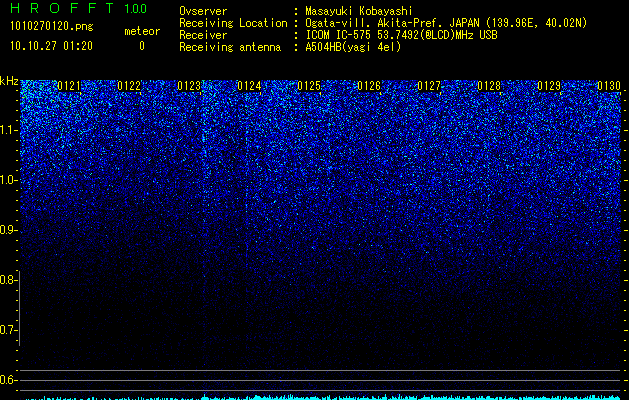This screenshot has height=400, width=629.
Task: Click the date stamp 10.10.27 01:20
Action: pyautogui.click(x=51, y=46)
